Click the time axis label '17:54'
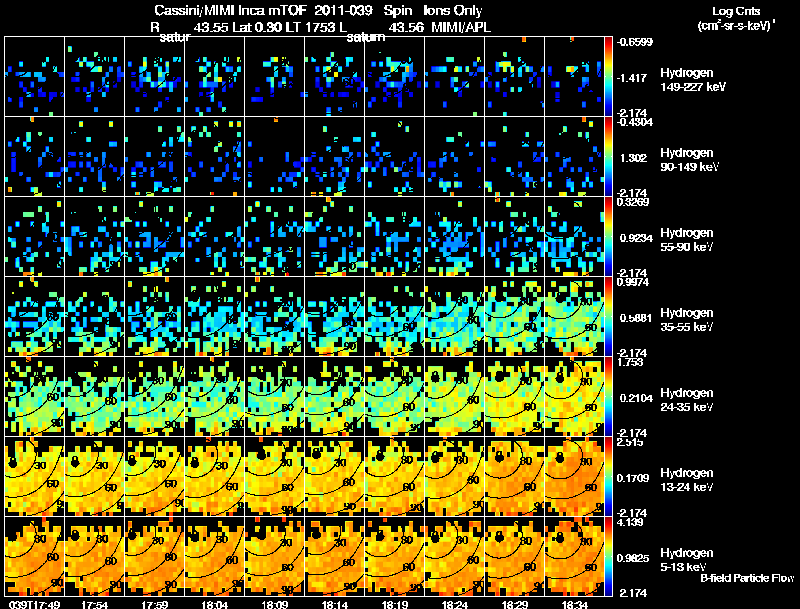 pos(95,604)
